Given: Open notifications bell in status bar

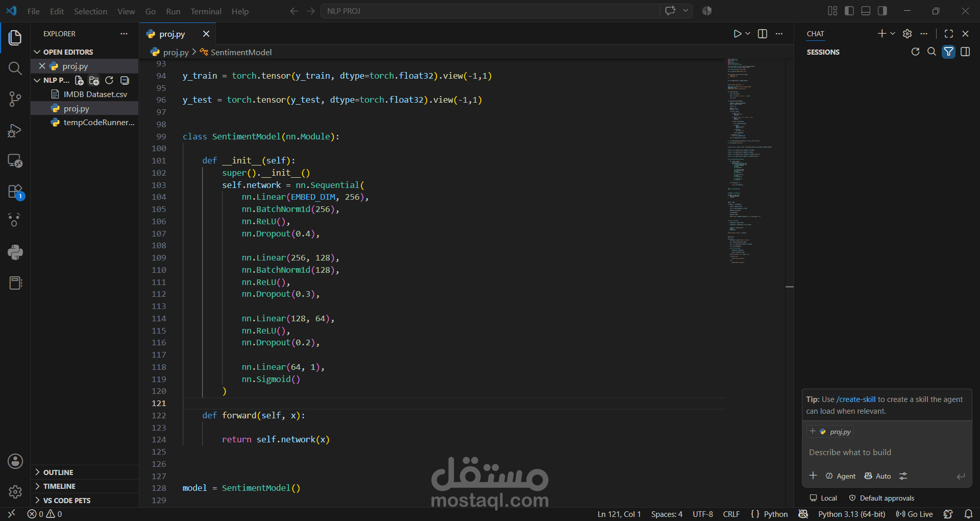Looking at the screenshot, I should pos(968,514).
